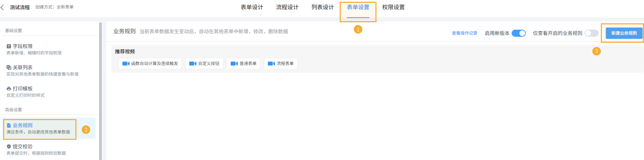This screenshot has height=160, width=644.
Task: Open 字段权限 settings in sidebar
Action: [x=49, y=49]
